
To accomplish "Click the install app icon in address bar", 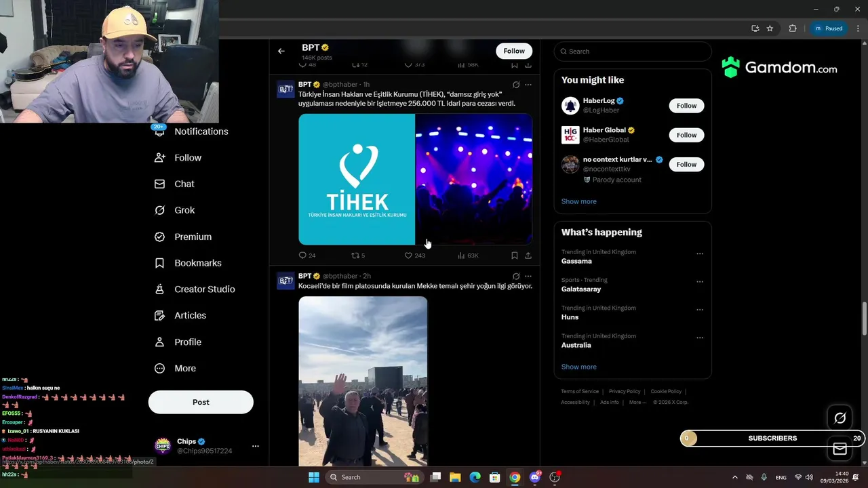I will [755, 28].
